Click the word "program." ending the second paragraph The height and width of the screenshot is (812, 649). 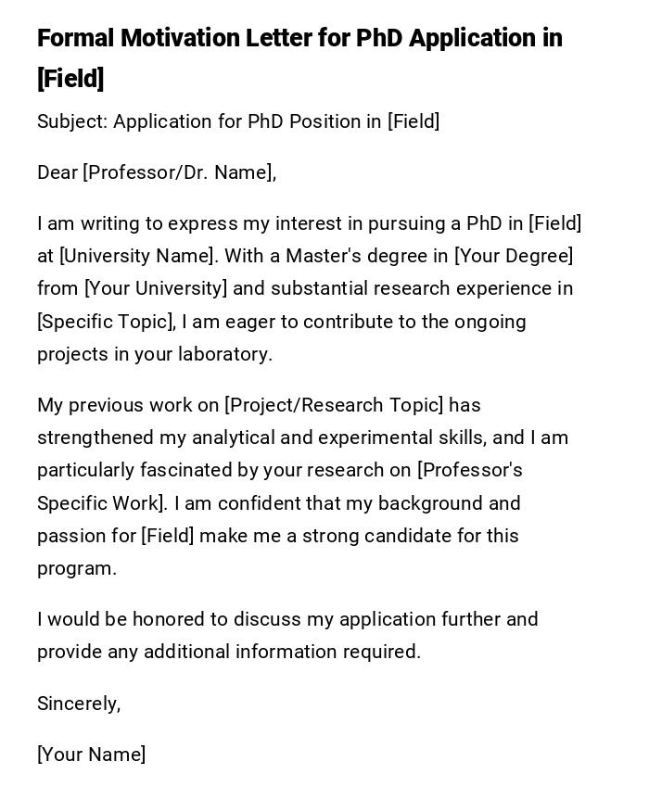click(77, 568)
